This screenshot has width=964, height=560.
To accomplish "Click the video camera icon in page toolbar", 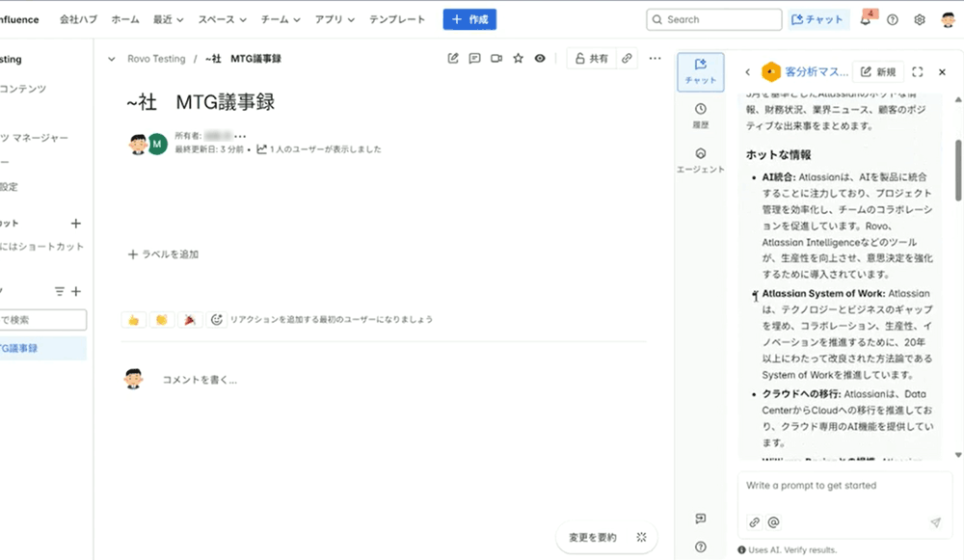I will (496, 59).
